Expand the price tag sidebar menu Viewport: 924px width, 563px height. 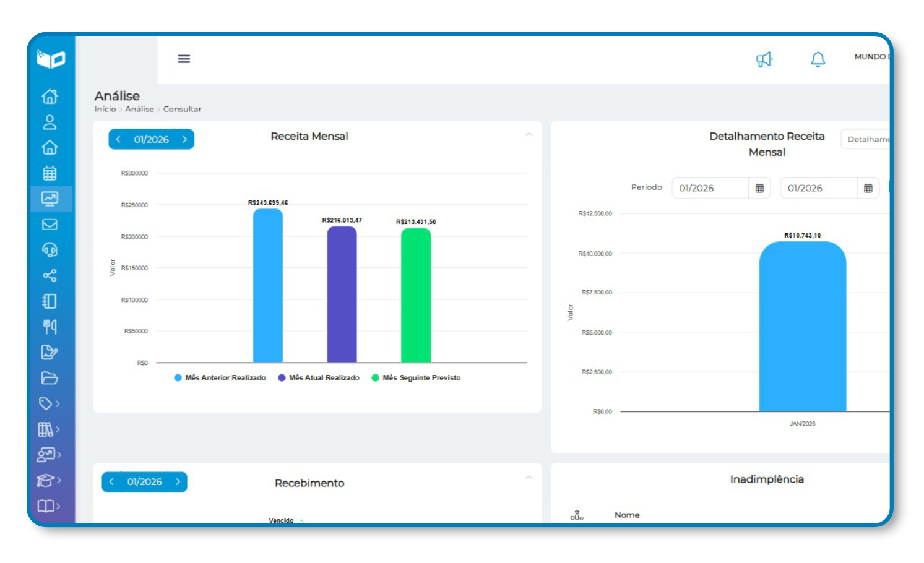[x=49, y=403]
